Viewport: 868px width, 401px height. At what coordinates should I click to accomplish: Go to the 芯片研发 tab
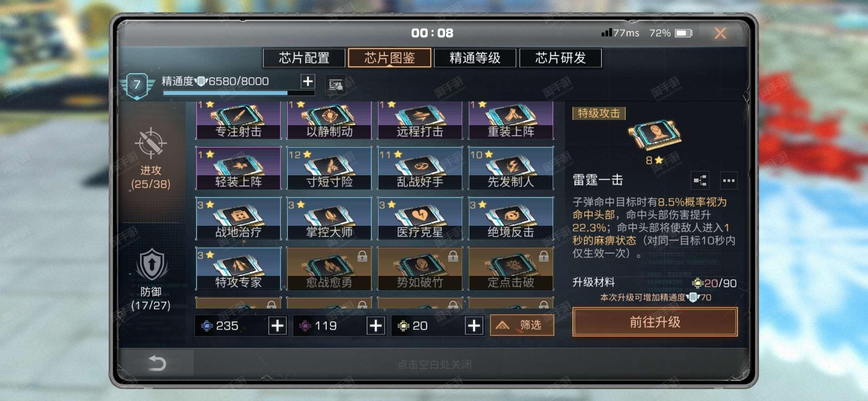pyautogui.click(x=560, y=58)
